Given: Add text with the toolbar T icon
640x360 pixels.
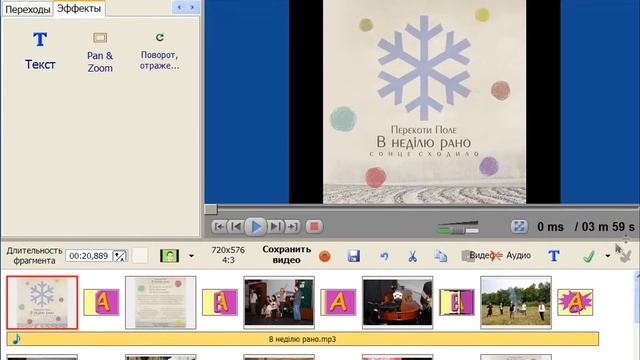Looking at the screenshot, I should [554, 256].
